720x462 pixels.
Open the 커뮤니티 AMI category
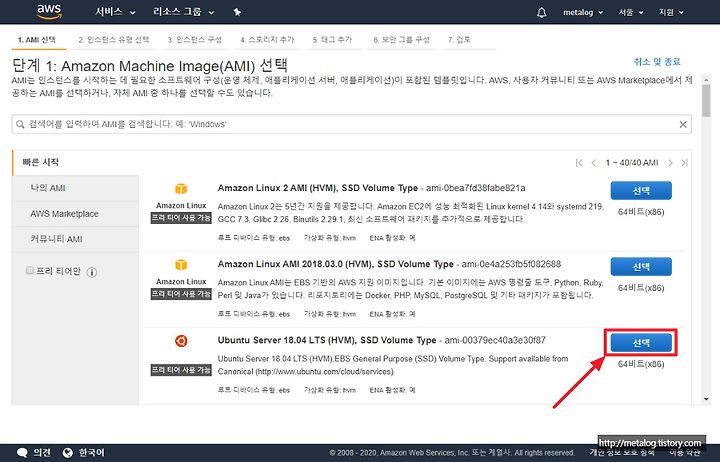tap(75, 239)
